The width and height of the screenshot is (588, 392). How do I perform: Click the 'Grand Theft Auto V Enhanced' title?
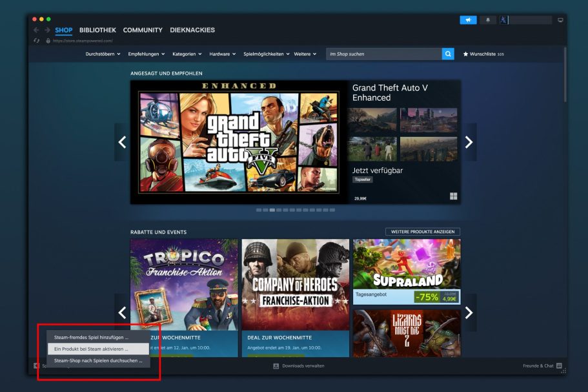click(x=390, y=92)
